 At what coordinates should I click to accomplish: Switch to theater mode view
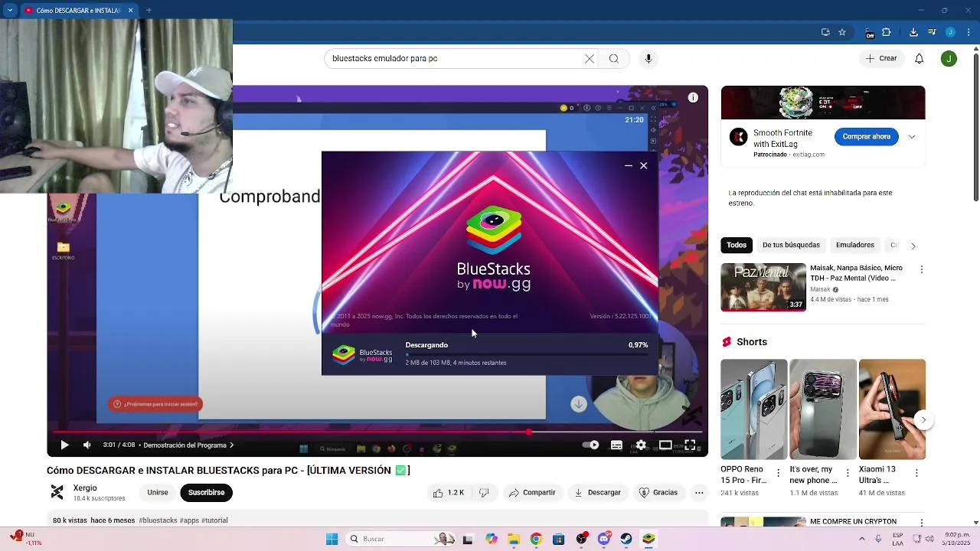665,445
